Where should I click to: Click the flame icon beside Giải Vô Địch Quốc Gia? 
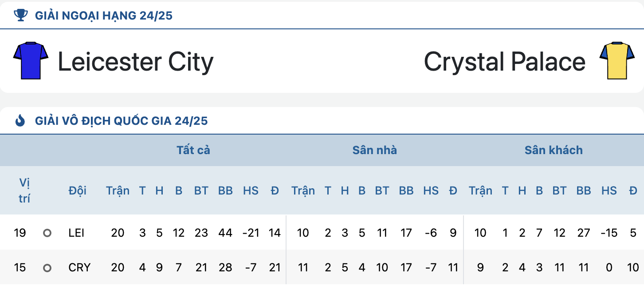(20, 120)
